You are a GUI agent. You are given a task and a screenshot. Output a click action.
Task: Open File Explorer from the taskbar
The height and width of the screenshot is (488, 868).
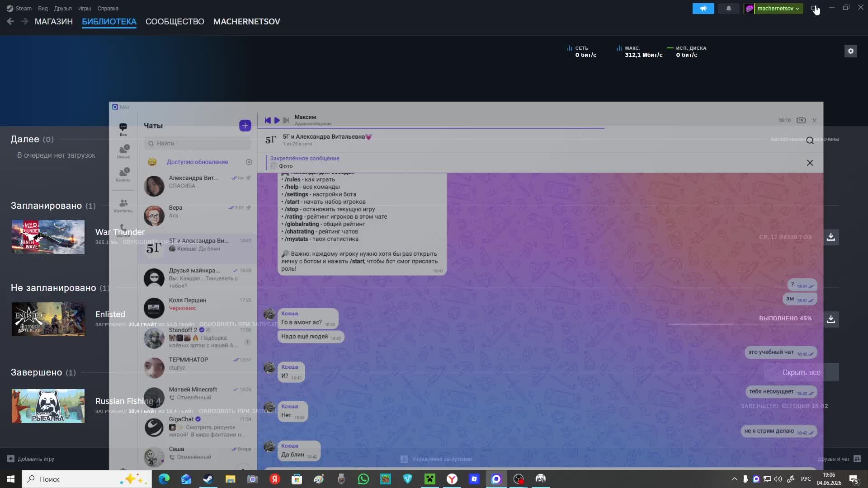pyautogui.click(x=230, y=479)
